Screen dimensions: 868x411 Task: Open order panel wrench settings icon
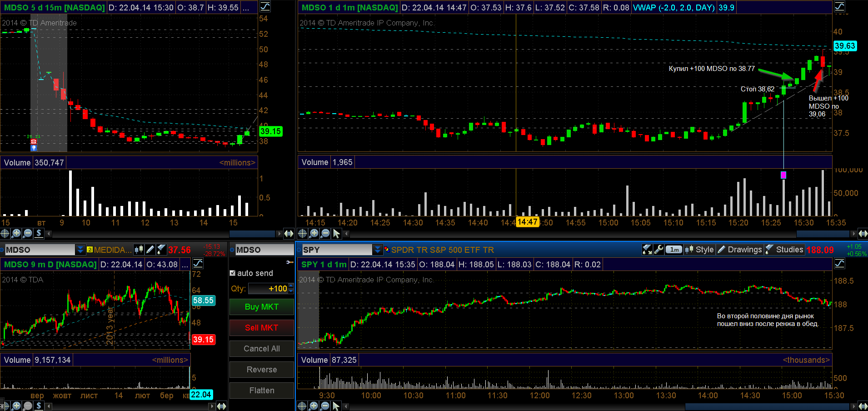tap(289, 262)
